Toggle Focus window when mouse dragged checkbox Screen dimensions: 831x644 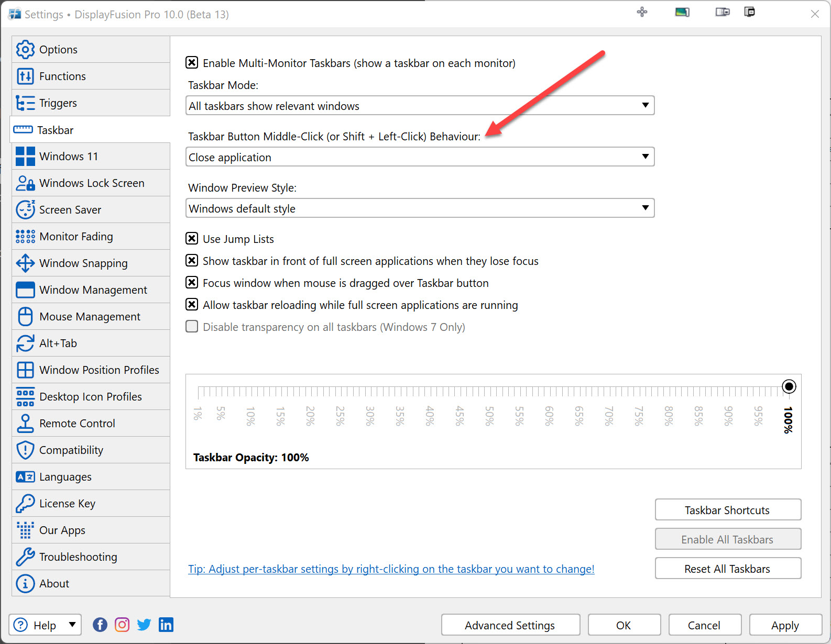tap(192, 283)
